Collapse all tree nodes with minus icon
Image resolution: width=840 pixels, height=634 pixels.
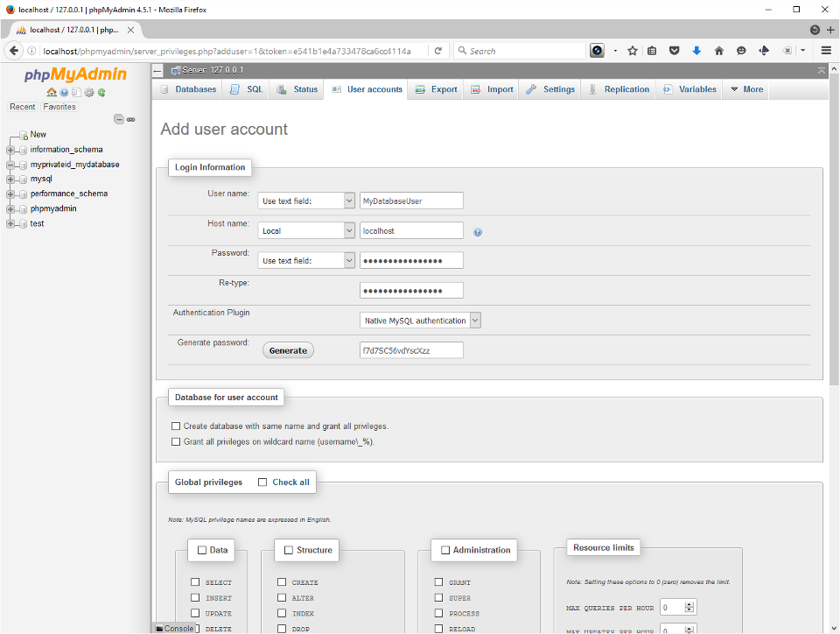point(119,119)
